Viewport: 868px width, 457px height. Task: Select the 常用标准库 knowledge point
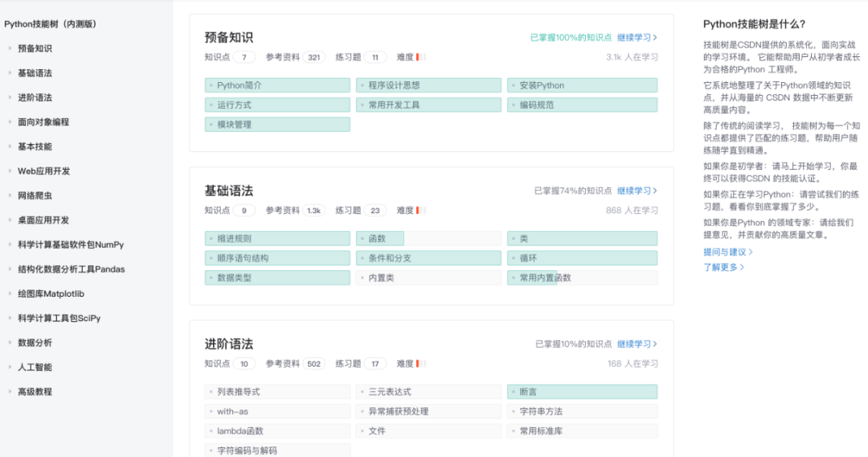[x=583, y=431]
